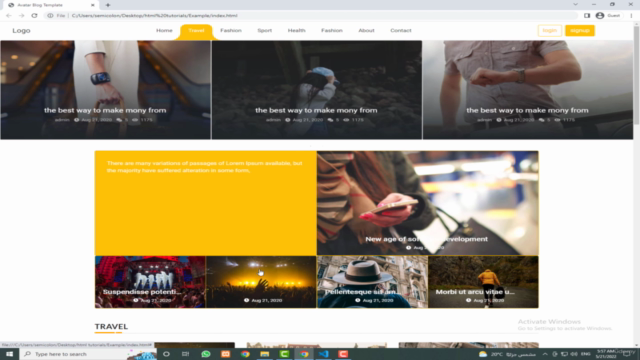Viewport: 640px width, 360px height.
Task: Expand the tab search chevron
Action: click(x=575, y=4)
